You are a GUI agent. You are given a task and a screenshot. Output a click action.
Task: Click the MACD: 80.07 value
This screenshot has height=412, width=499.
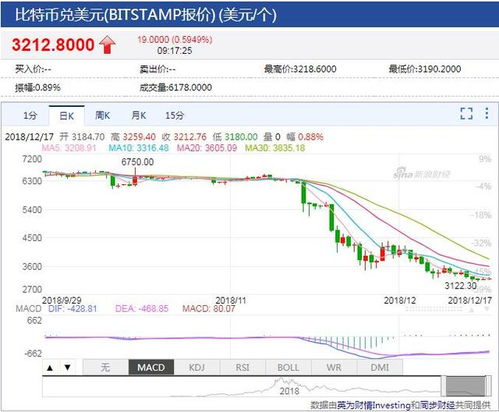click(209, 309)
